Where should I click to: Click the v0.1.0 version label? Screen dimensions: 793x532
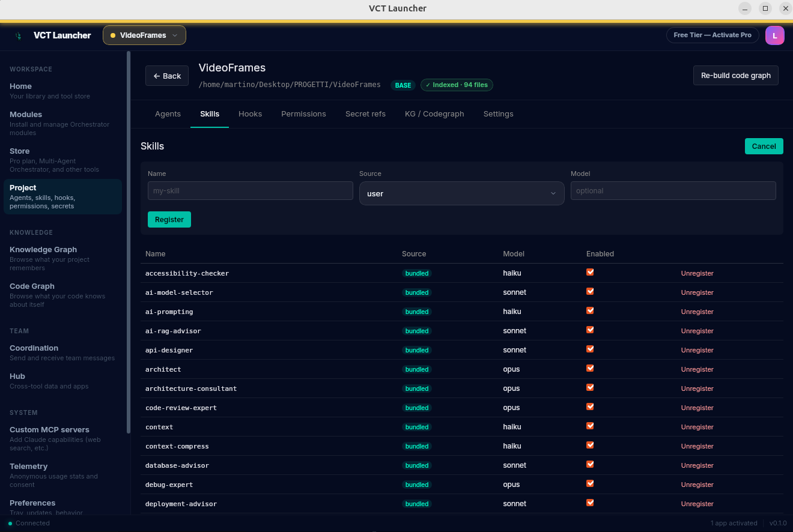coord(778,523)
